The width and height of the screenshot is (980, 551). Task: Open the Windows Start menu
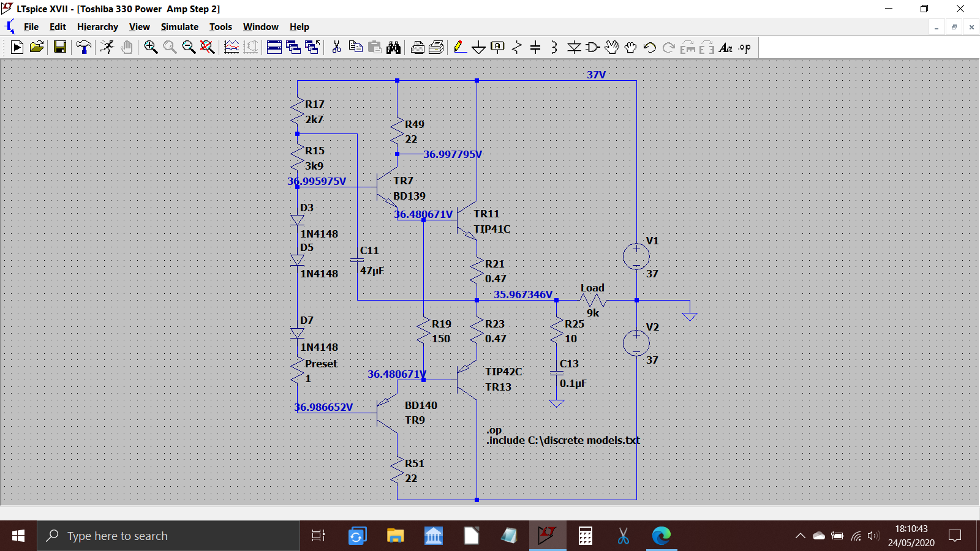(18, 536)
